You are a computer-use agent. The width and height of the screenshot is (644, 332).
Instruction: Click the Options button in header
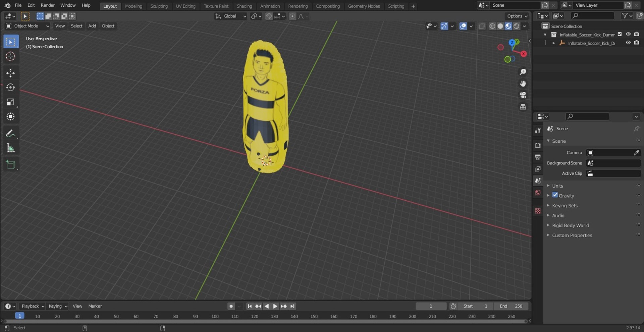[517, 16]
